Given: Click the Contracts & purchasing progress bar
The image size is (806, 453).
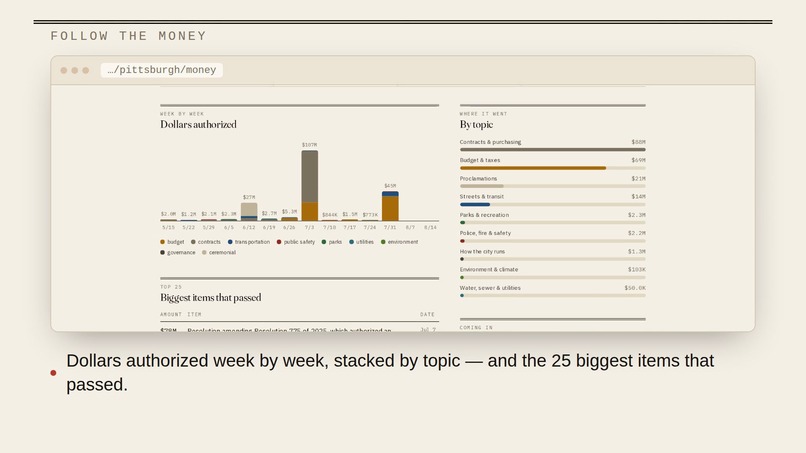Looking at the screenshot, I should (x=553, y=150).
